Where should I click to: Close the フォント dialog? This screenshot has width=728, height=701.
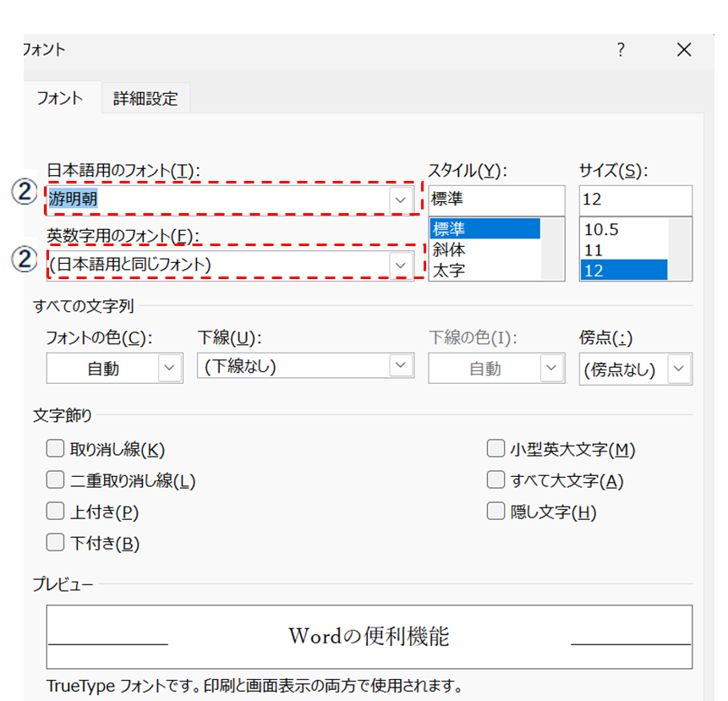coord(684,50)
